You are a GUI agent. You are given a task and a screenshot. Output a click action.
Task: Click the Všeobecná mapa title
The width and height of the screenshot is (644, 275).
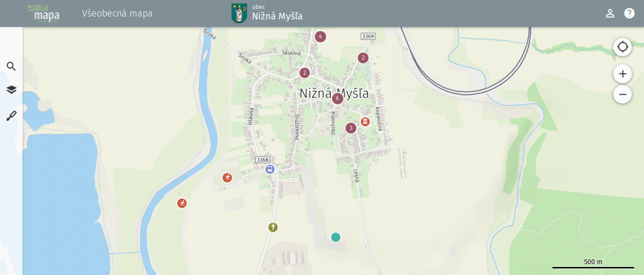point(117,14)
